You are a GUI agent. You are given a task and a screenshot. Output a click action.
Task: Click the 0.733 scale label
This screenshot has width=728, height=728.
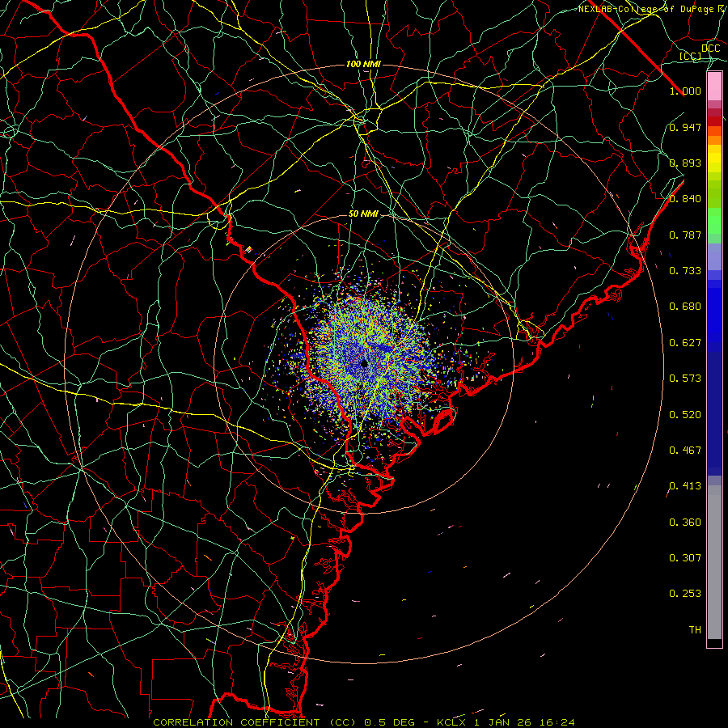(685, 271)
